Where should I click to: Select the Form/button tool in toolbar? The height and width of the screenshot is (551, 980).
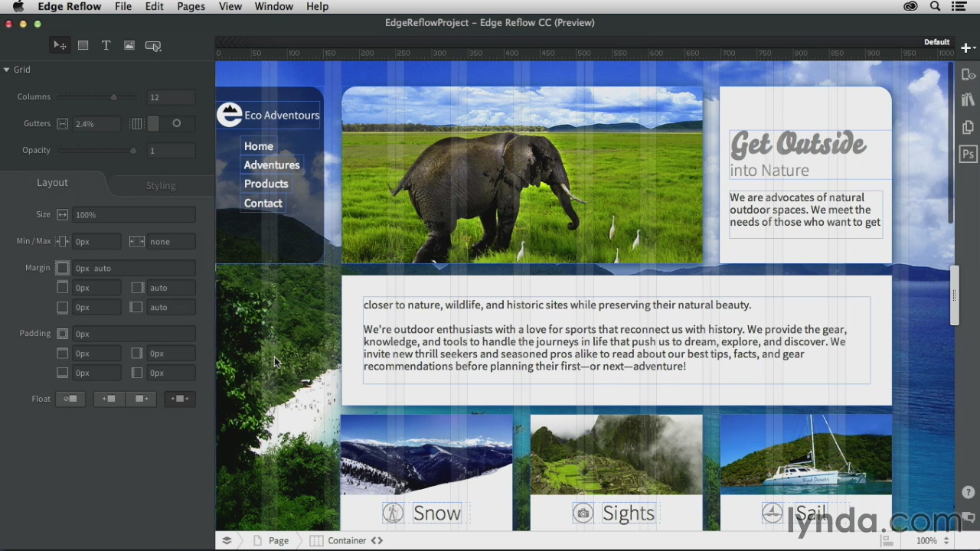153,46
